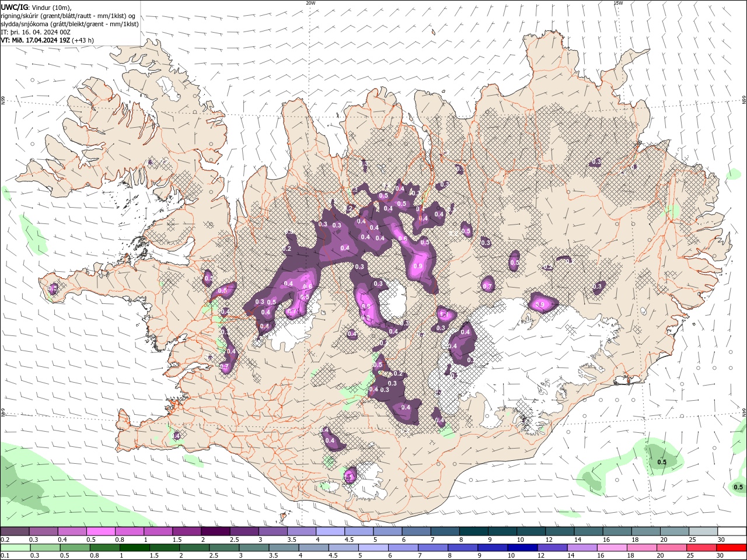Pick the darkest green 1 mm rain swatch
The image size is (747, 560).
click(x=134, y=547)
